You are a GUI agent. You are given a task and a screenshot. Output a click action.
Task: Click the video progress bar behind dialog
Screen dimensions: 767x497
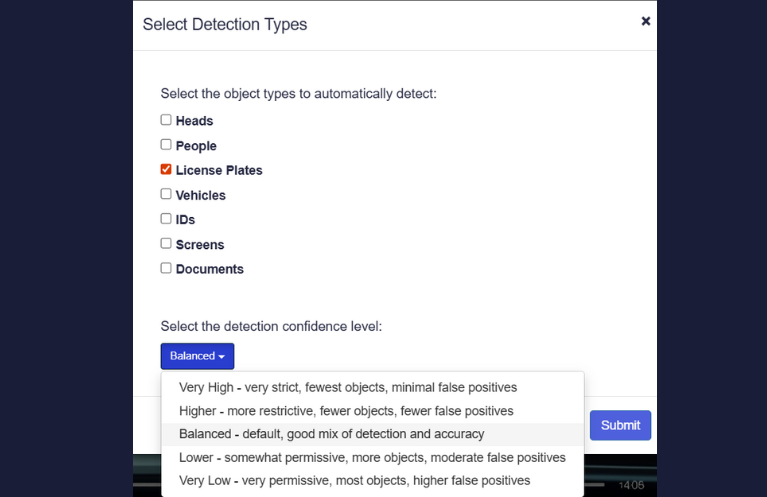pos(596,485)
